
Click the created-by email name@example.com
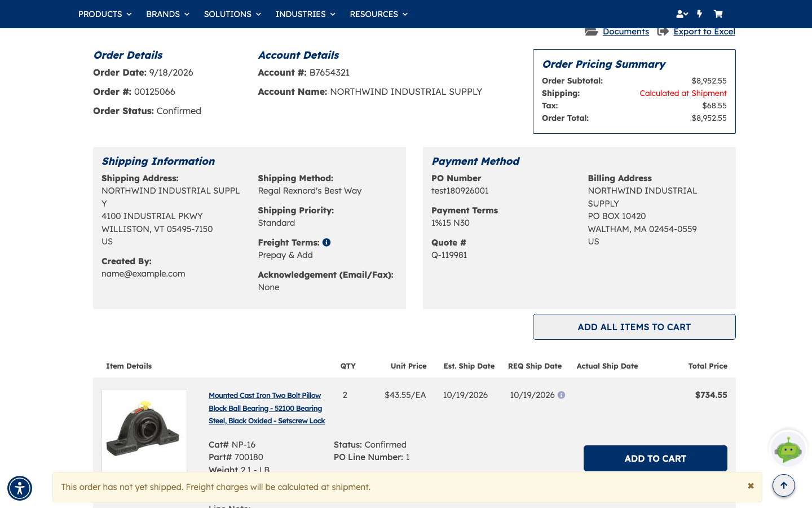pos(143,274)
